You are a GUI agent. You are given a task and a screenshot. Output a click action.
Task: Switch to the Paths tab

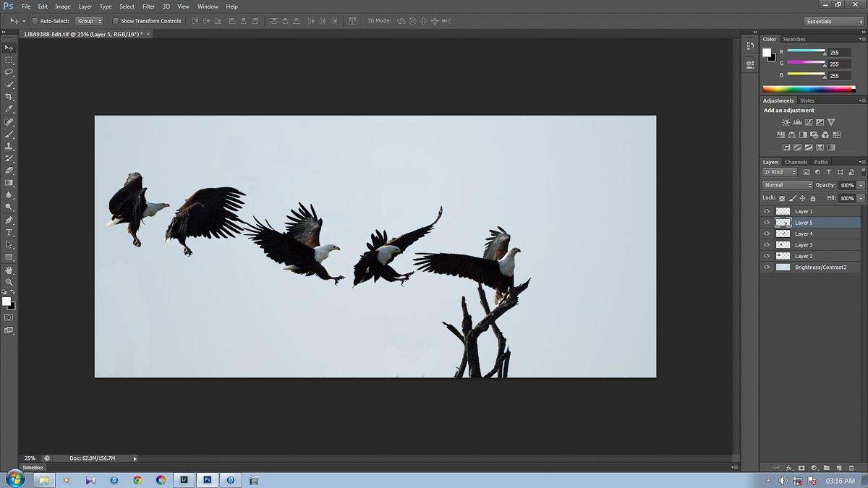click(821, 162)
